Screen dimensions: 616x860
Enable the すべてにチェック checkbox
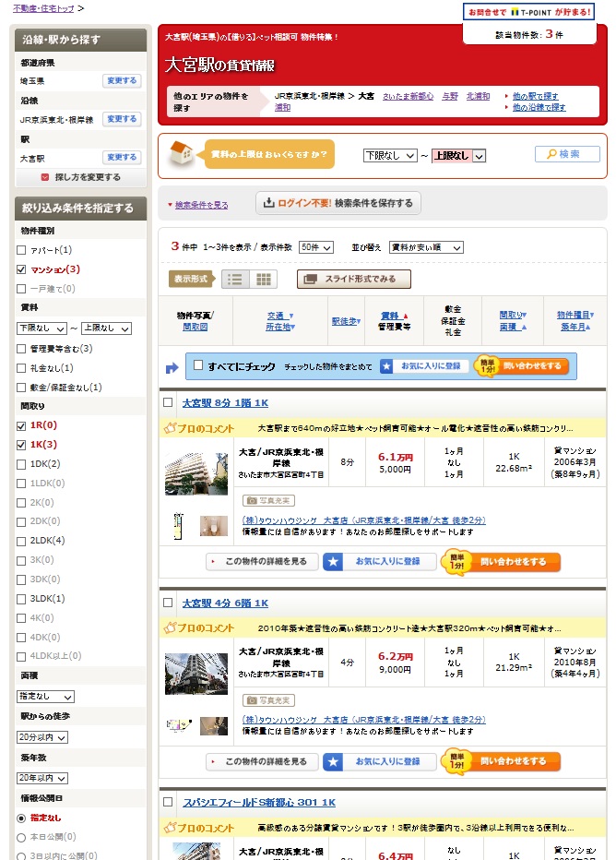198,366
